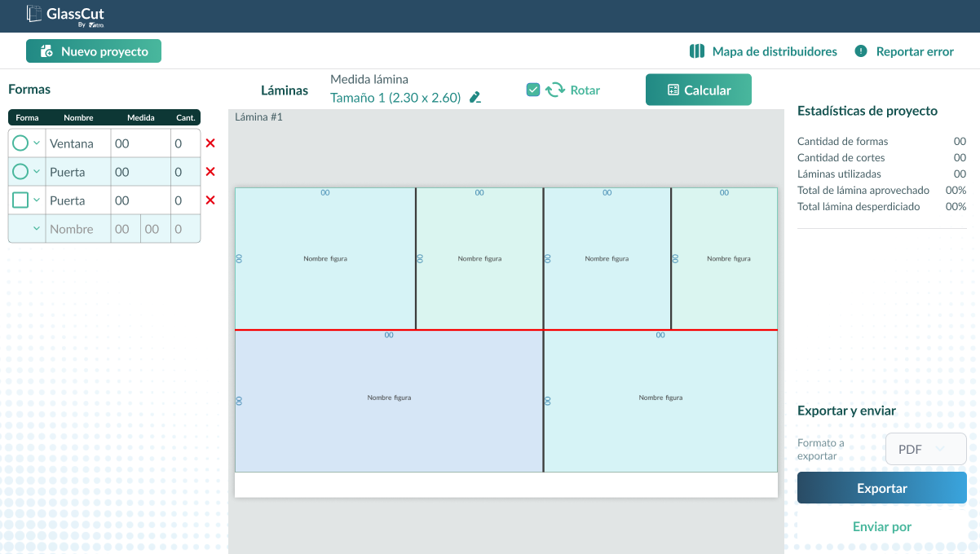Click the Reportar error alert icon
The height and width of the screenshot is (554, 980).
pyautogui.click(x=861, y=51)
